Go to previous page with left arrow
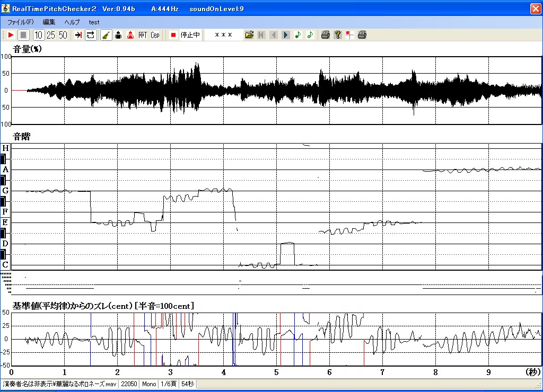 coord(274,35)
